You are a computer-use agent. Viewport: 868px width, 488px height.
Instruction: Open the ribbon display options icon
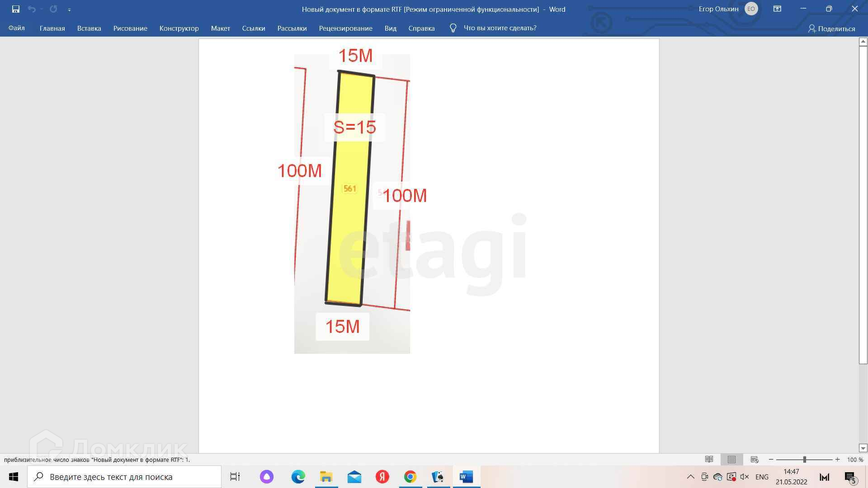tap(777, 9)
